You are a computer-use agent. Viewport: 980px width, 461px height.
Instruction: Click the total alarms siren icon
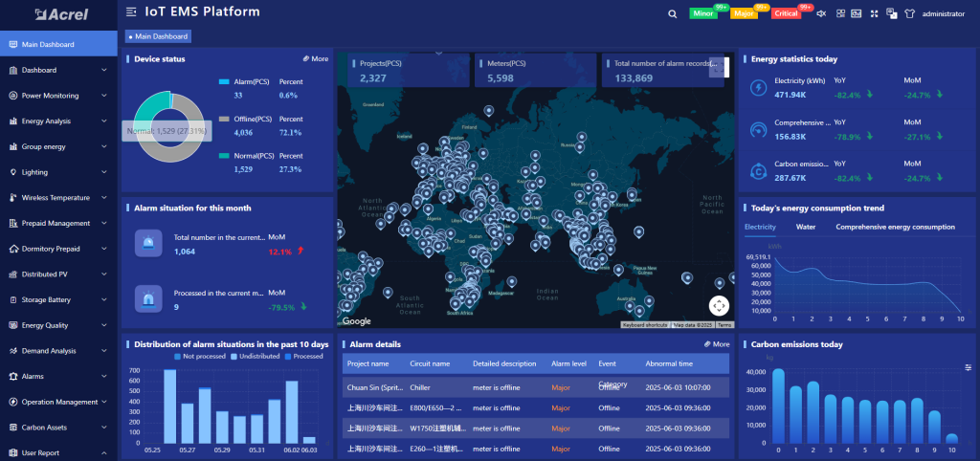click(x=148, y=243)
